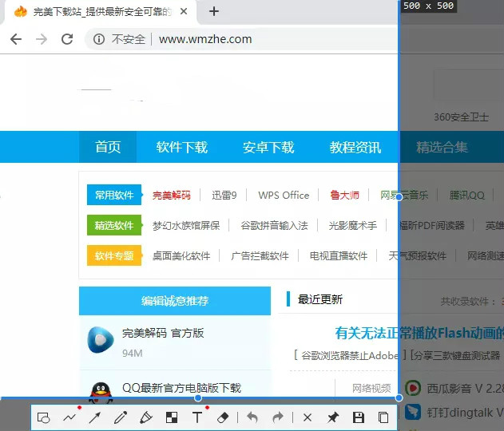The width and height of the screenshot is (504, 431).
Task: Select the text annotation tool
Action: click(x=197, y=417)
